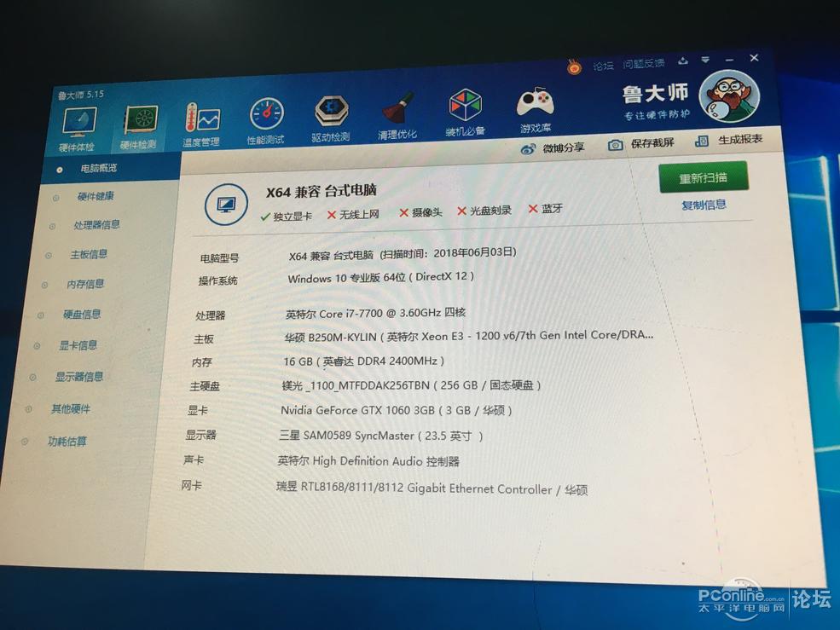840x630 pixels.
Task: Click the upload/share icon beside 问题反馈
Action: pyautogui.click(x=682, y=61)
